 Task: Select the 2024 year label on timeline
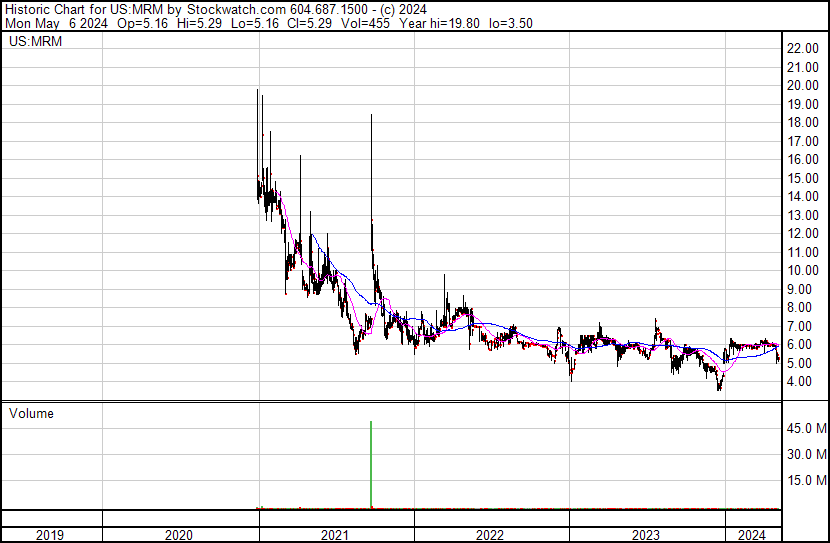[752, 535]
